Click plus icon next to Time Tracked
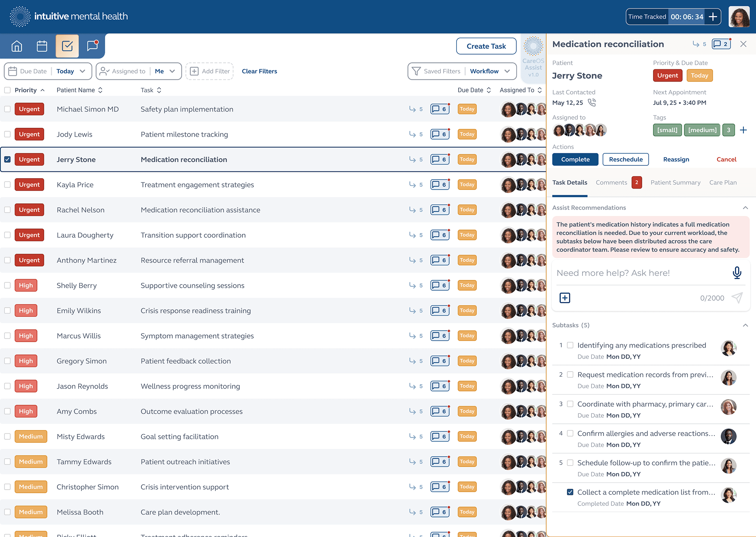 [x=712, y=17]
